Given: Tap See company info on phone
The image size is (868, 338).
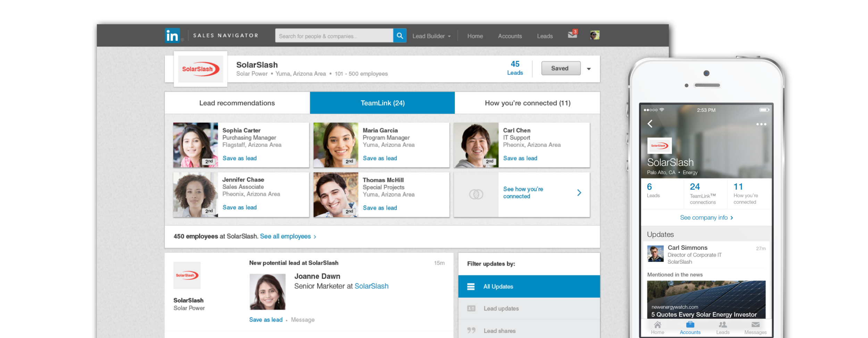Looking at the screenshot, I should [706, 217].
